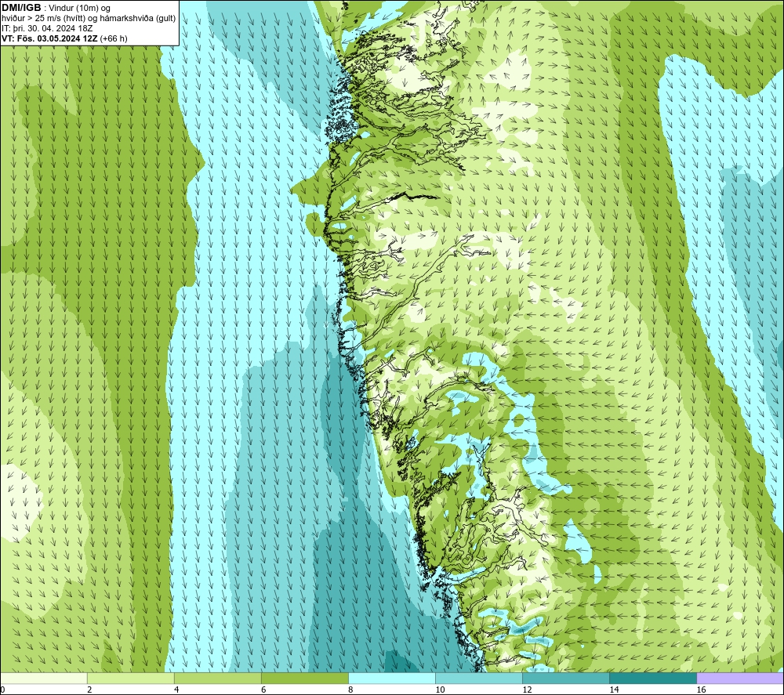Click the '12' scale label
This screenshot has width=784, height=695.
coord(527,690)
